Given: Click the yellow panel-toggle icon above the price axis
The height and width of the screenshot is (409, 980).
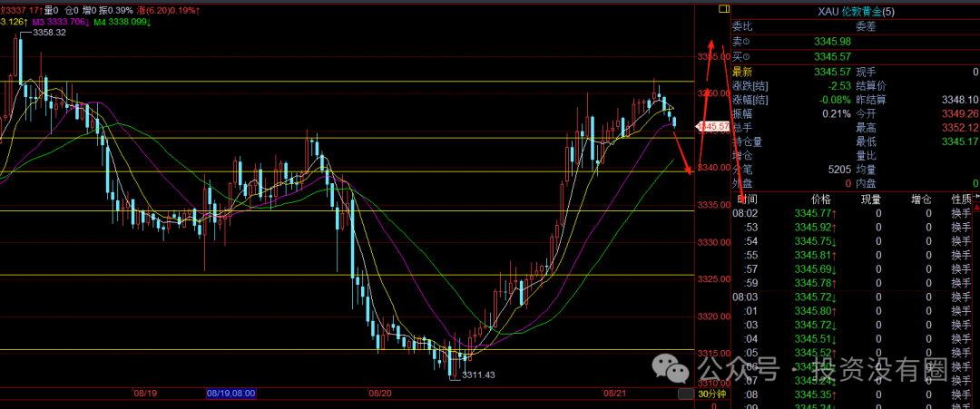Looking at the screenshot, I should coord(724,9).
